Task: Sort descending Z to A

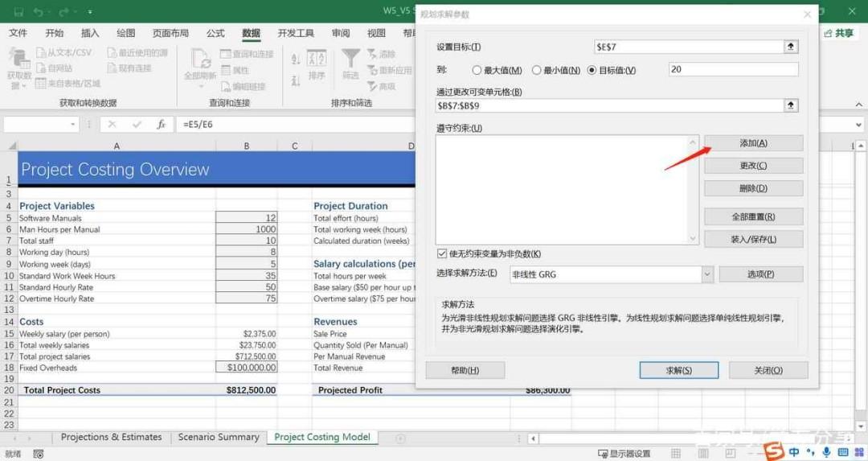Action: (296, 81)
